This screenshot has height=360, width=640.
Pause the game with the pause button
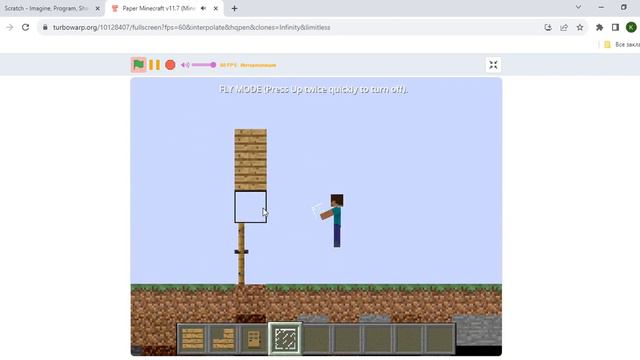point(154,65)
